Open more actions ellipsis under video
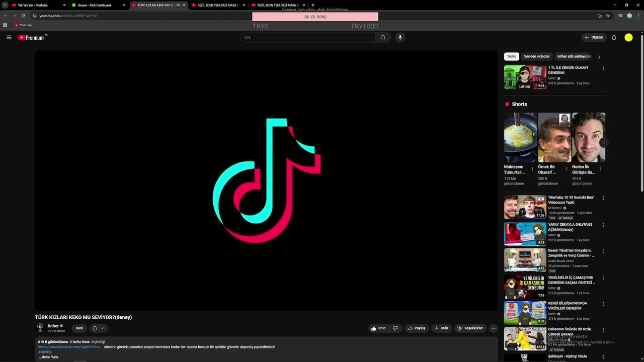Screen dimensions: 644x362 tap(494, 328)
